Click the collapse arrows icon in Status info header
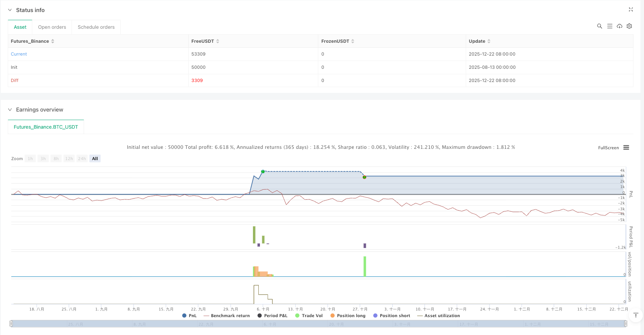 coord(631,10)
